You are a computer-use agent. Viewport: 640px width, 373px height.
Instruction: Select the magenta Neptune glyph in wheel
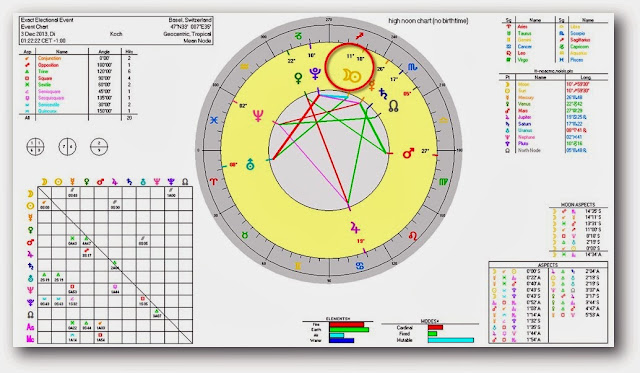258,116
